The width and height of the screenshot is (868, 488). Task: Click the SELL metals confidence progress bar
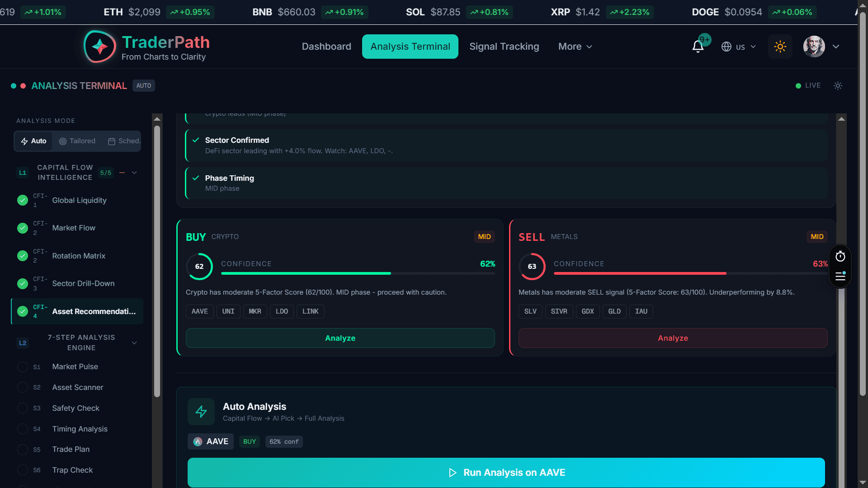click(691, 273)
